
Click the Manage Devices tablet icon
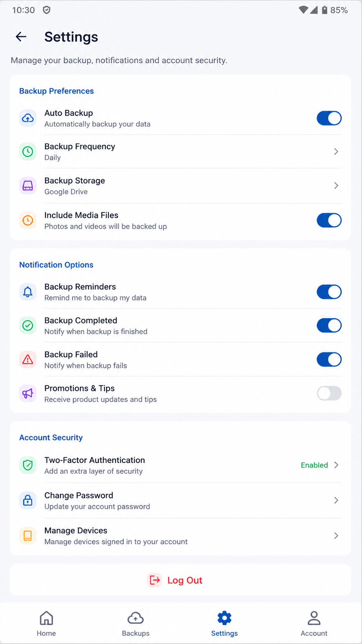[28, 536]
